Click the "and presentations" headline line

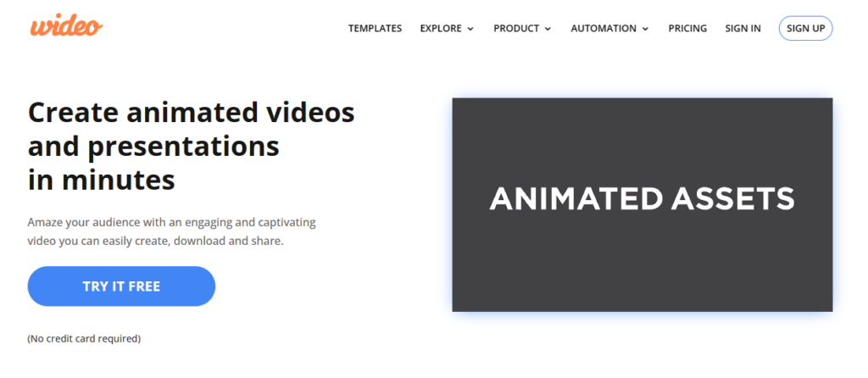coord(153,146)
